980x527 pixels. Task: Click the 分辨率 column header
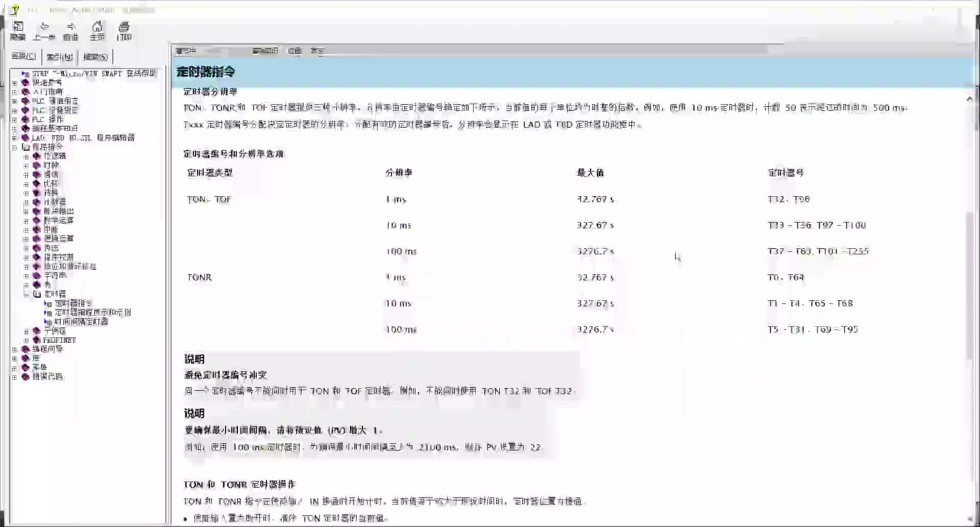point(399,173)
